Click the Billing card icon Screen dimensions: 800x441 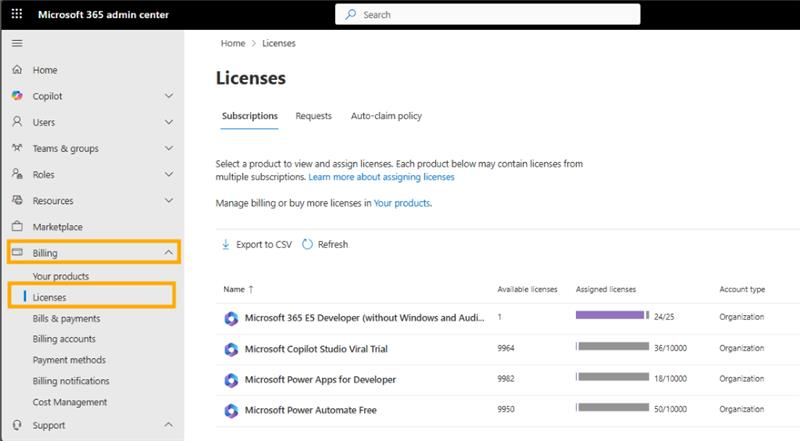pos(17,252)
